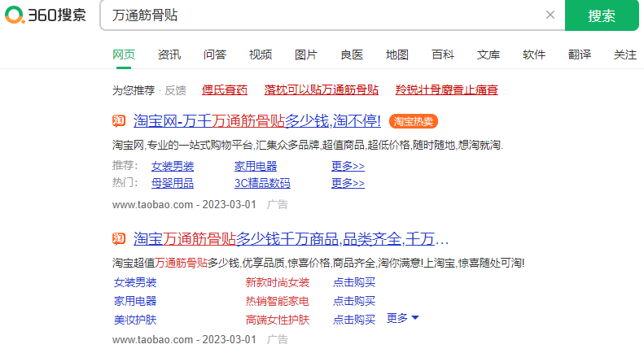
Task: Click the 360搜索 logo
Action: 45,15
